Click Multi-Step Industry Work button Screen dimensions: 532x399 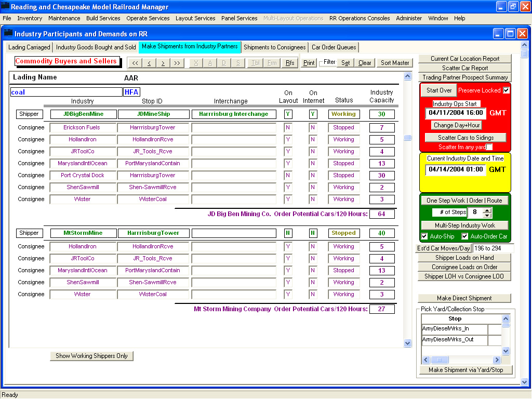tap(465, 225)
